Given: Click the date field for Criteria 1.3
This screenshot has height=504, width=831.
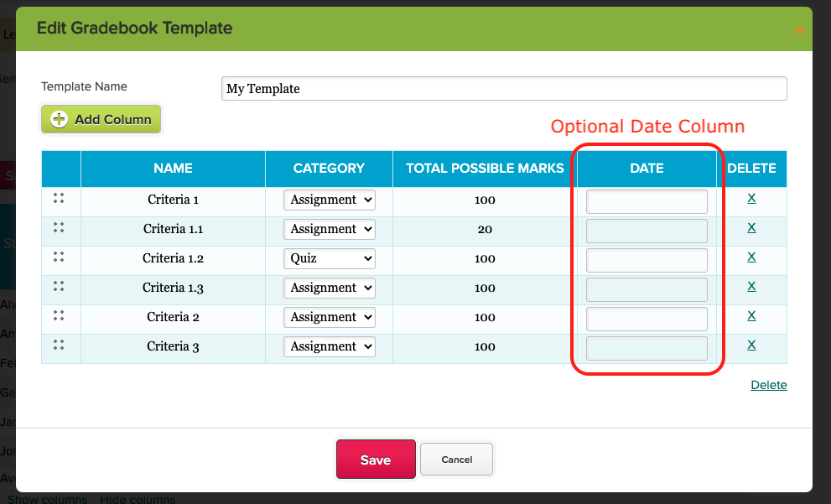Looking at the screenshot, I should 647,289.
